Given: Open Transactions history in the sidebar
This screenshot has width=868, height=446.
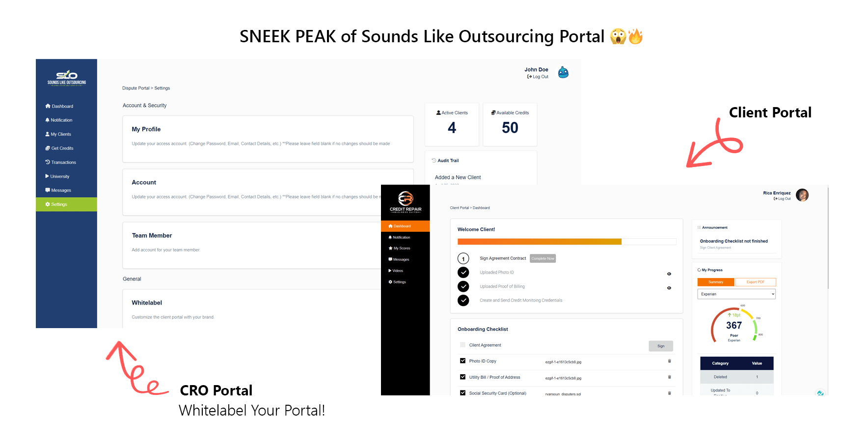Looking at the screenshot, I should click(63, 162).
